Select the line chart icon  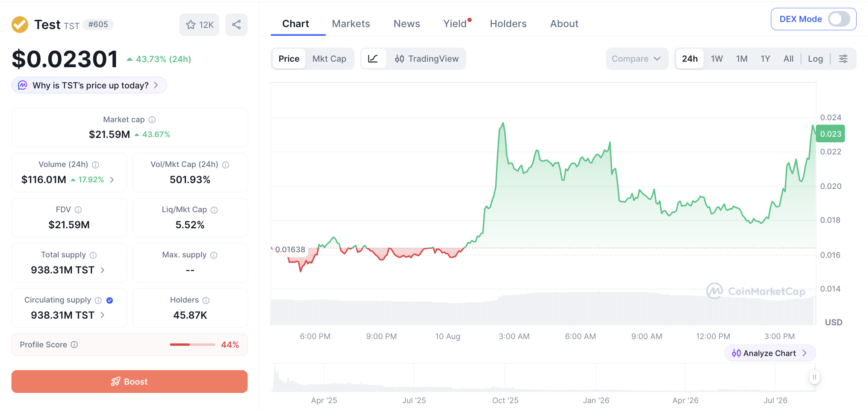point(373,59)
